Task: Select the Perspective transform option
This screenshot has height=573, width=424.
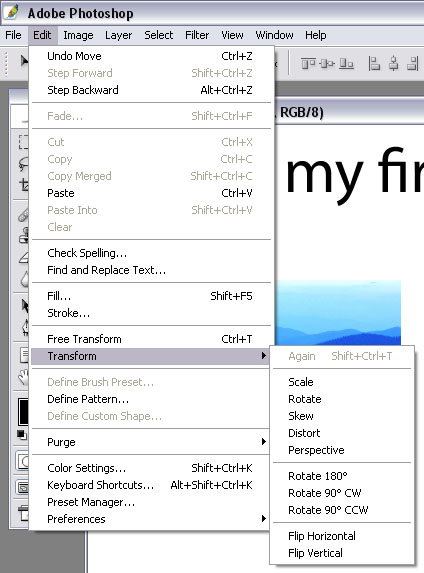Action: pos(316,450)
